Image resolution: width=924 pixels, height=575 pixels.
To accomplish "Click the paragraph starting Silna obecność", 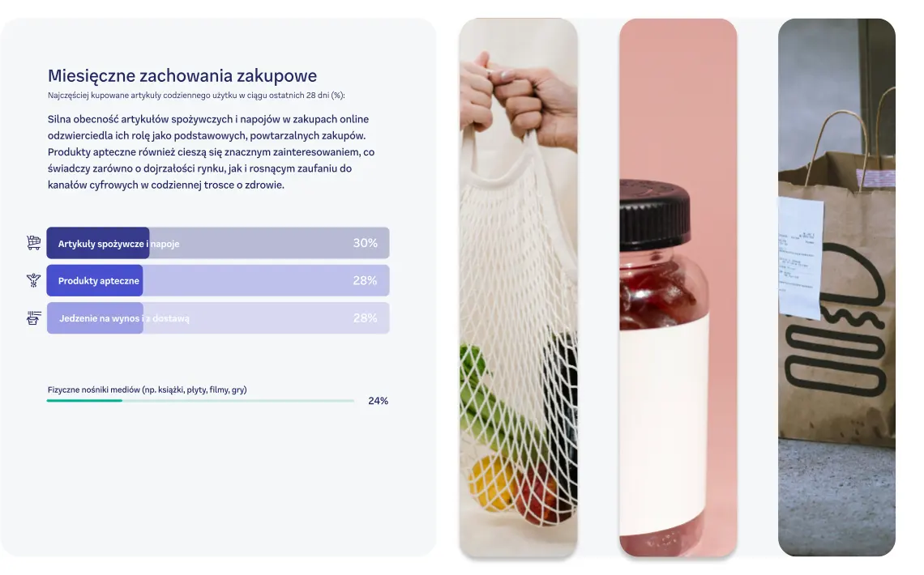I will [211, 151].
